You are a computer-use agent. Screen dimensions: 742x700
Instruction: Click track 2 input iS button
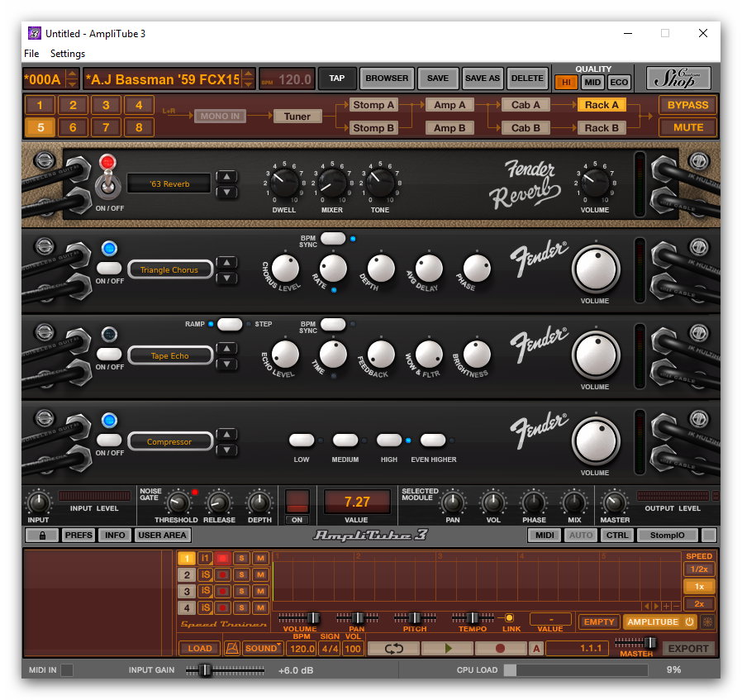coord(205,575)
